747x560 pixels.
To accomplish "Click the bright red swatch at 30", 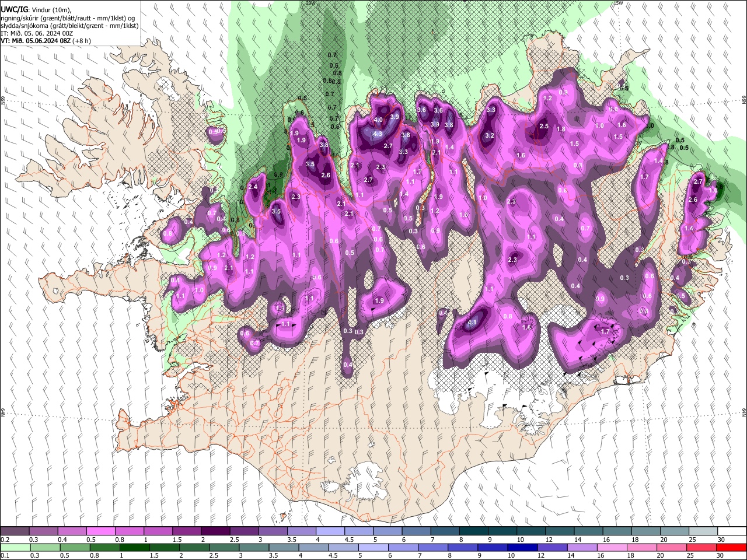I will (731, 547).
